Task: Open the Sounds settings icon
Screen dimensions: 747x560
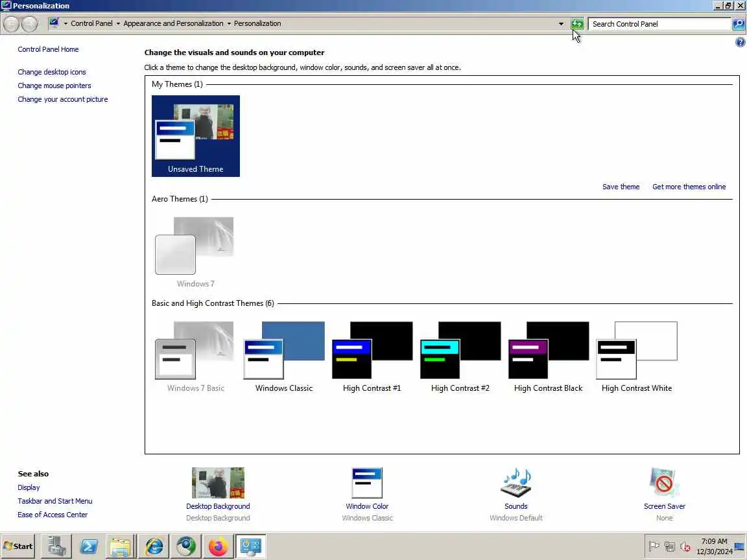Action: [x=516, y=483]
